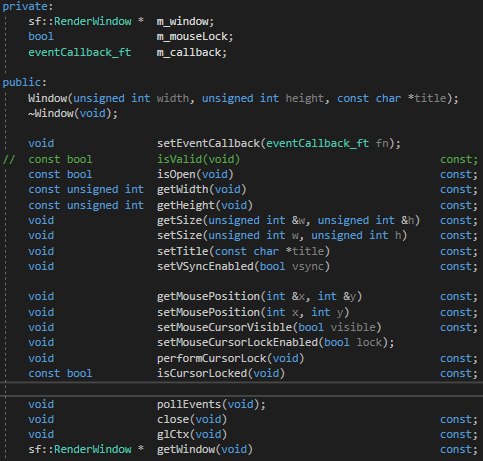This screenshot has width=483, height=461.
Task: Click the getWindow function name
Action: [x=186, y=449]
